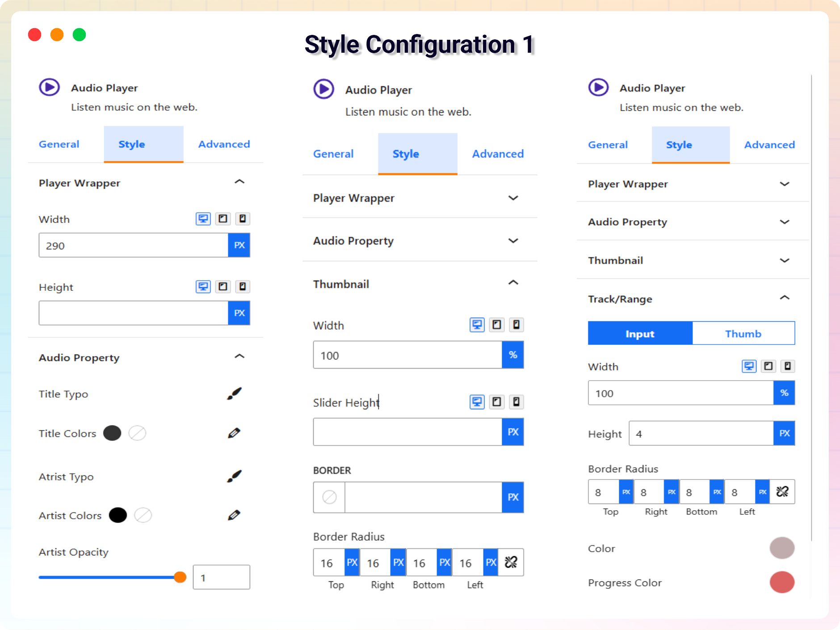
Task: Open General tab in left panel
Action: tap(59, 144)
